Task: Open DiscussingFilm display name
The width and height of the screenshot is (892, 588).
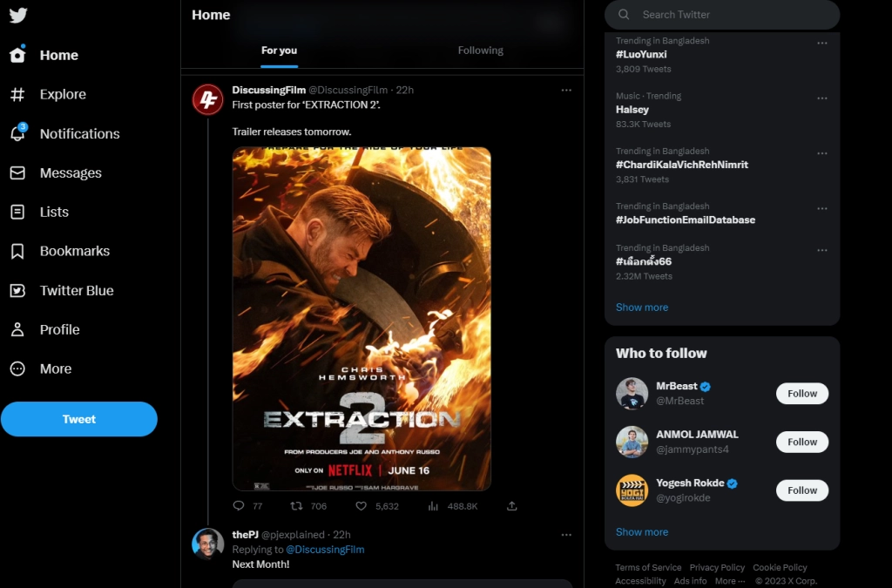Action: pyautogui.click(x=268, y=90)
